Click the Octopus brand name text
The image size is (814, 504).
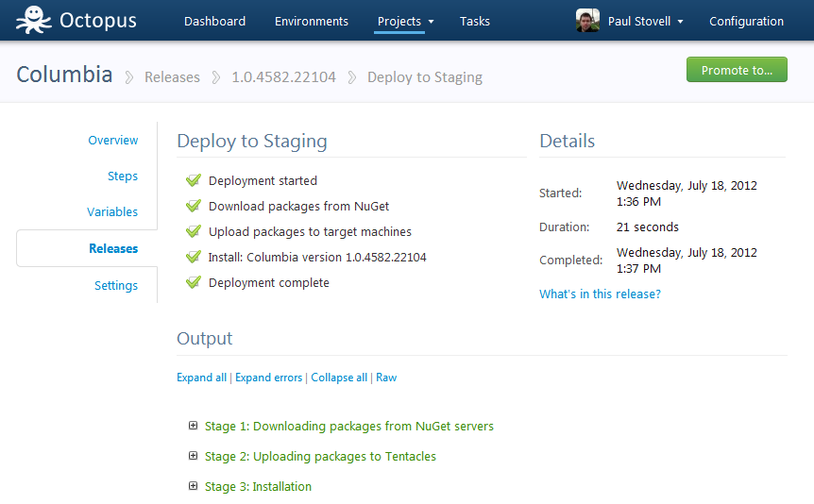tap(97, 21)
